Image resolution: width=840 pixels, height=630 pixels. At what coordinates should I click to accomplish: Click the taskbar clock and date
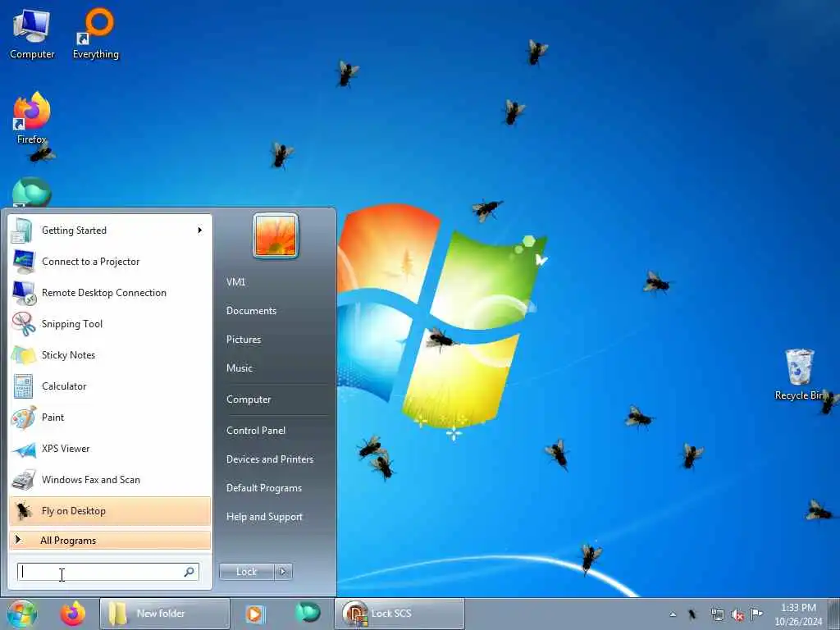[x=798, y=614]
